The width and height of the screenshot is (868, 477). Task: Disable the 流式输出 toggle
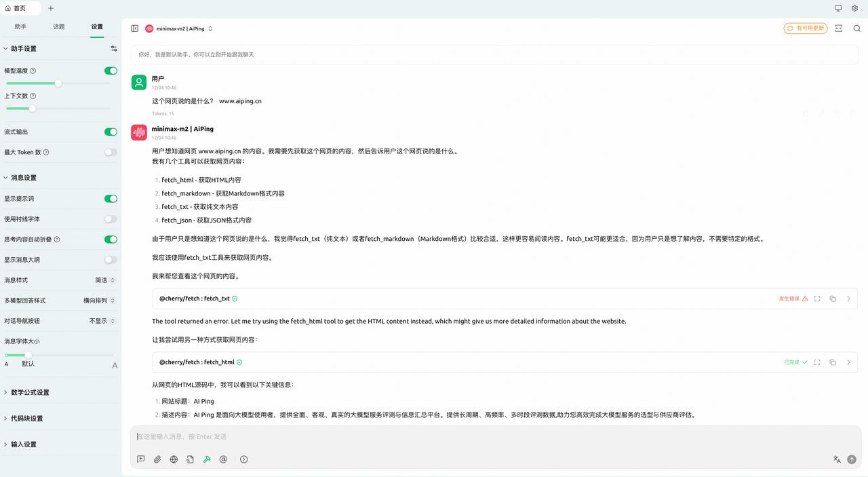pyautogui.click(x=111, y=132)
